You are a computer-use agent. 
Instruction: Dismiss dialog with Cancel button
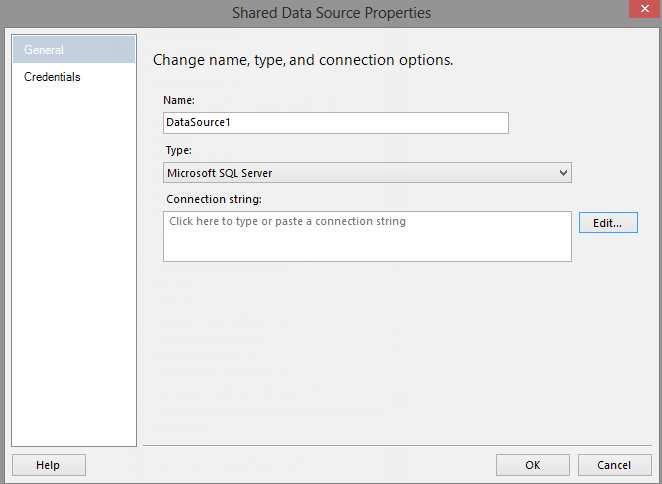coord(614,465)
